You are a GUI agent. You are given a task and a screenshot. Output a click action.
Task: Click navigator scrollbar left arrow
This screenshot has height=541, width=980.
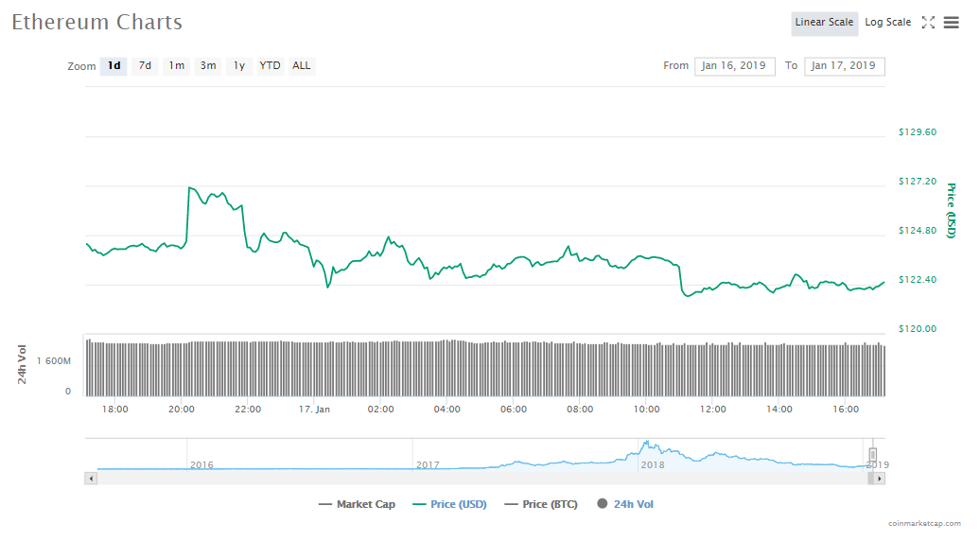[91, 479]
